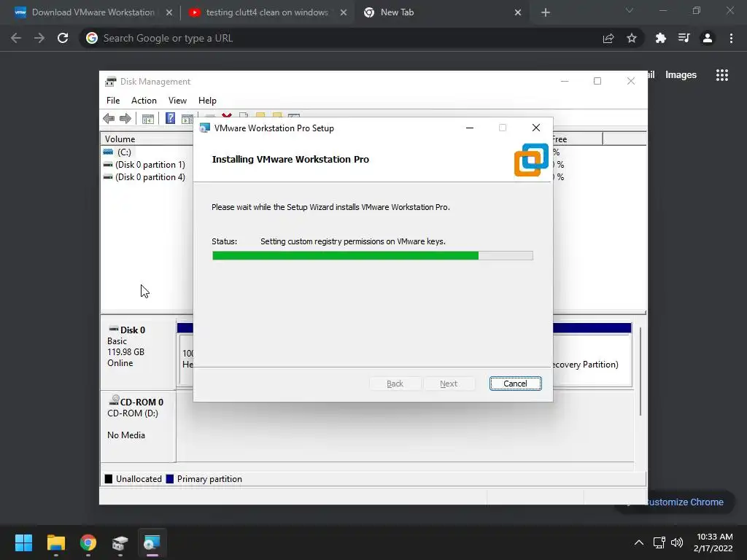Cancel the VMware Workstation Pro installation
This screenshot has width=747, height=560.
click(x=515, y=384)
